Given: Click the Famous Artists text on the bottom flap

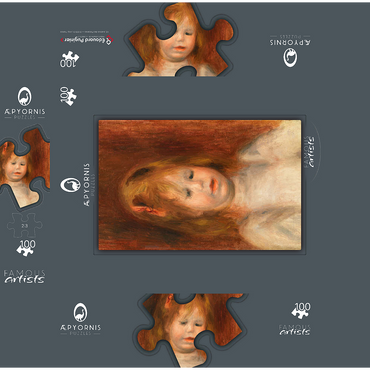Looking at the screenshot, I should coord(295,330).
